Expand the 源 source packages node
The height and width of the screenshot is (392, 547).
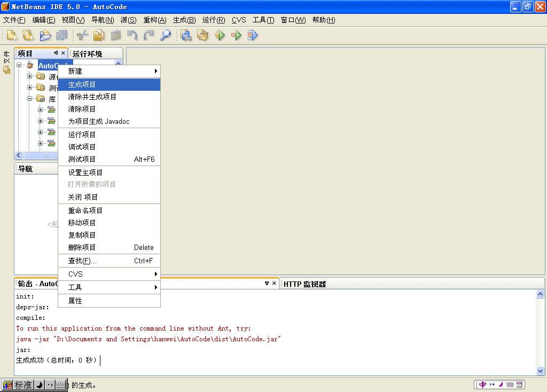tap(30, 76)
